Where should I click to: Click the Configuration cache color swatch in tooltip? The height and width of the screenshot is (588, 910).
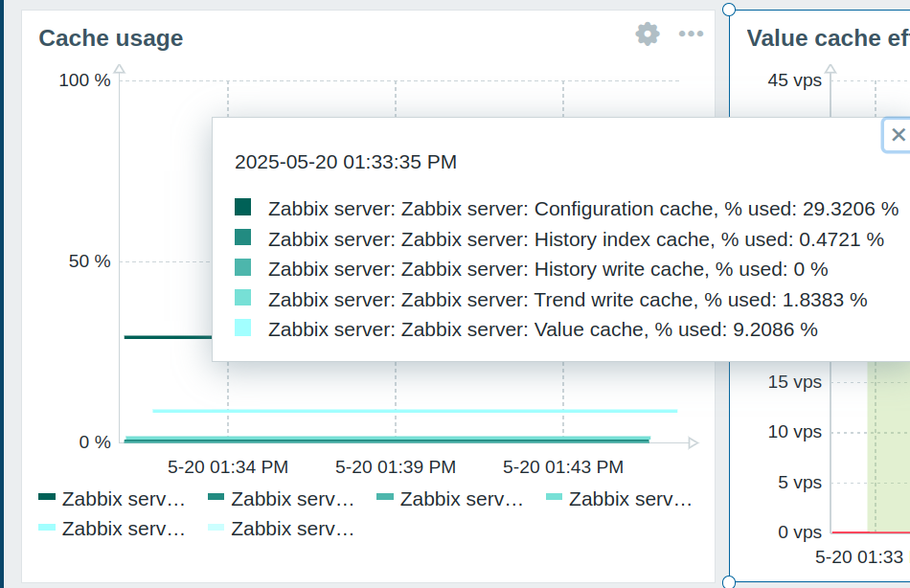click(x=242, y=207)
